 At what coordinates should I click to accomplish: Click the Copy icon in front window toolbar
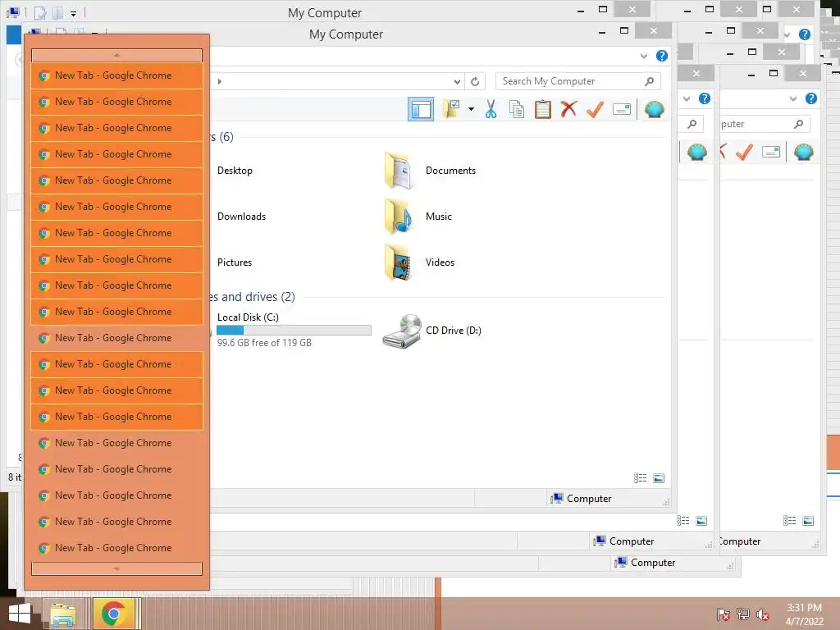517,109
